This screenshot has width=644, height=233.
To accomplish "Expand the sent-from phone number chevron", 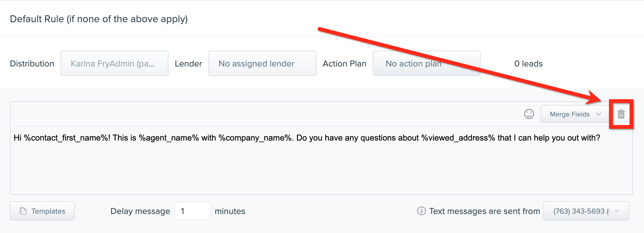I will [617, 211].
